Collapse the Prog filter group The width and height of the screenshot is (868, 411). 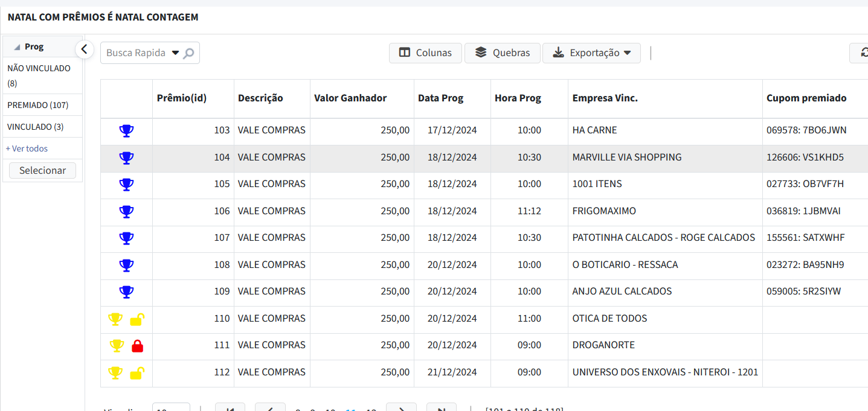pos(17,47)
